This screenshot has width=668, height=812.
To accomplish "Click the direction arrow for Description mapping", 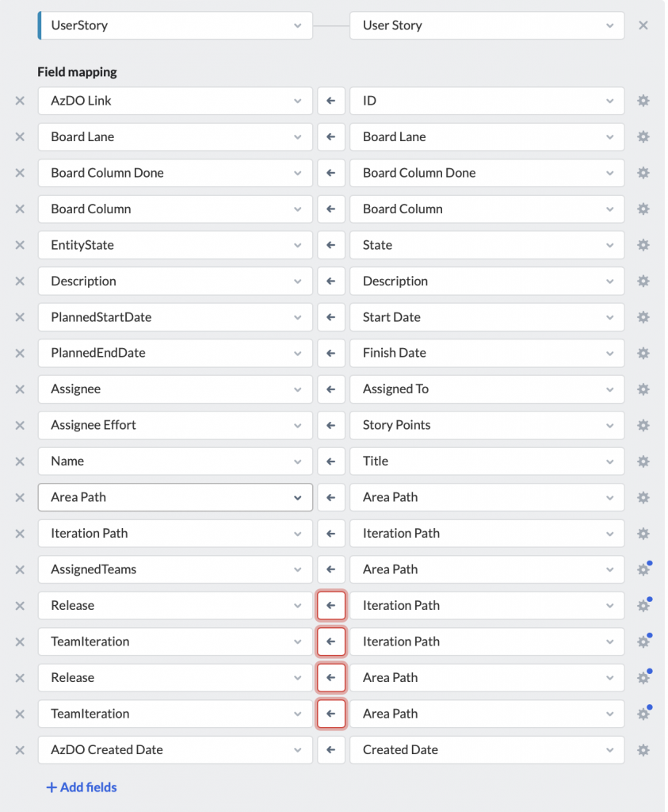I will (x=331, y=282).
